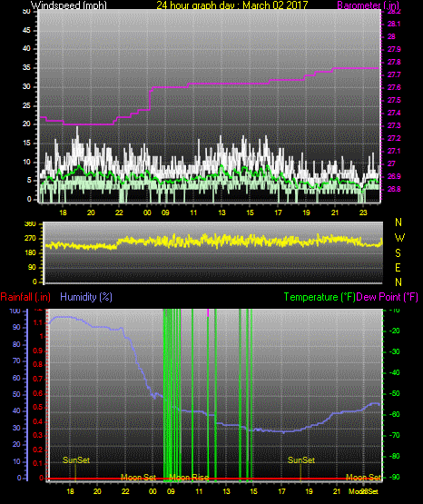
Task: Click the first SunSet marker near hour 18
Action: tap(76, 460)
